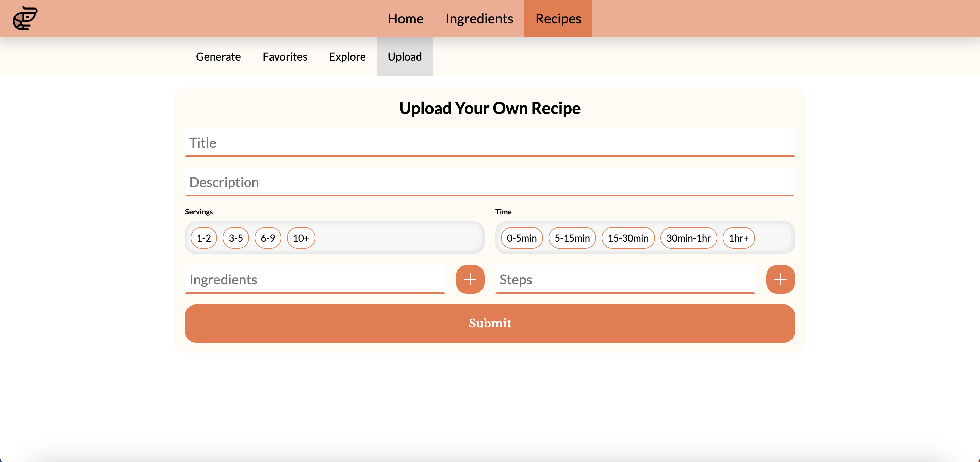Image resolution: width=980 pixels, height=462 pixels.
Task: Pick the 30min-1hr time chip
Action: [x=688, y=238]
